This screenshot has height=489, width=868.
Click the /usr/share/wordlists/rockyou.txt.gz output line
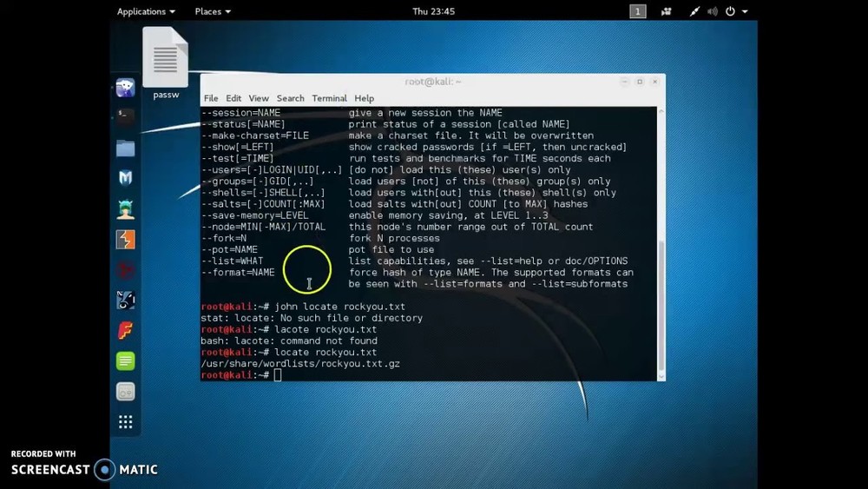[x=300, y=363]
